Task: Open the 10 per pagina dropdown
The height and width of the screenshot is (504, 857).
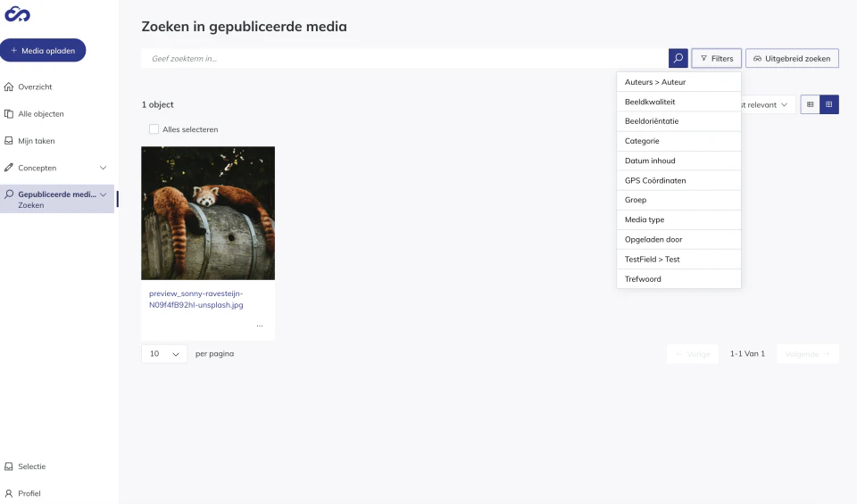Action: pos(164,354)
